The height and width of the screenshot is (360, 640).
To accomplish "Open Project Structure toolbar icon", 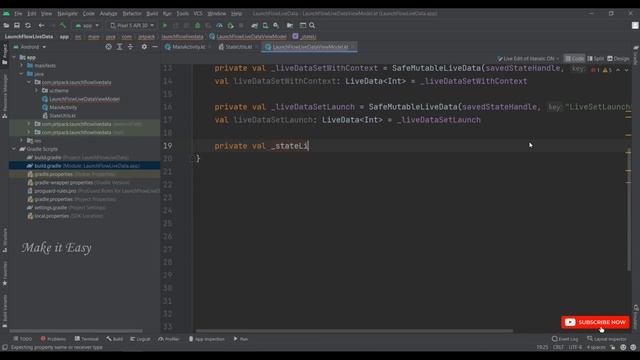I will click(290, 25).
